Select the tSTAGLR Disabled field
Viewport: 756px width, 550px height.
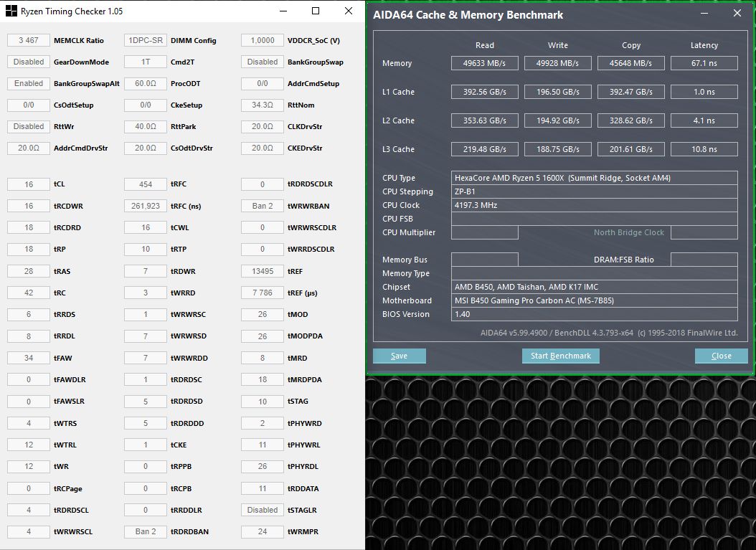pos(263,510)
